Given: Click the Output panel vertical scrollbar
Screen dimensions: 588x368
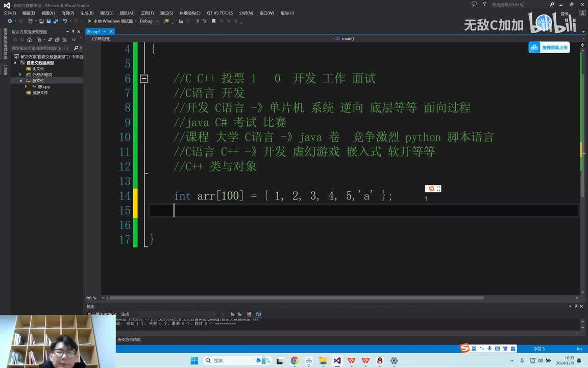Looking at the screenshot, I should click(x=582, y=325).
